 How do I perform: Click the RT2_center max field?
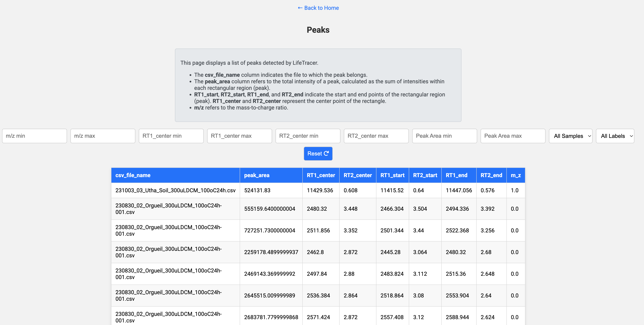[x=376, y=136]
